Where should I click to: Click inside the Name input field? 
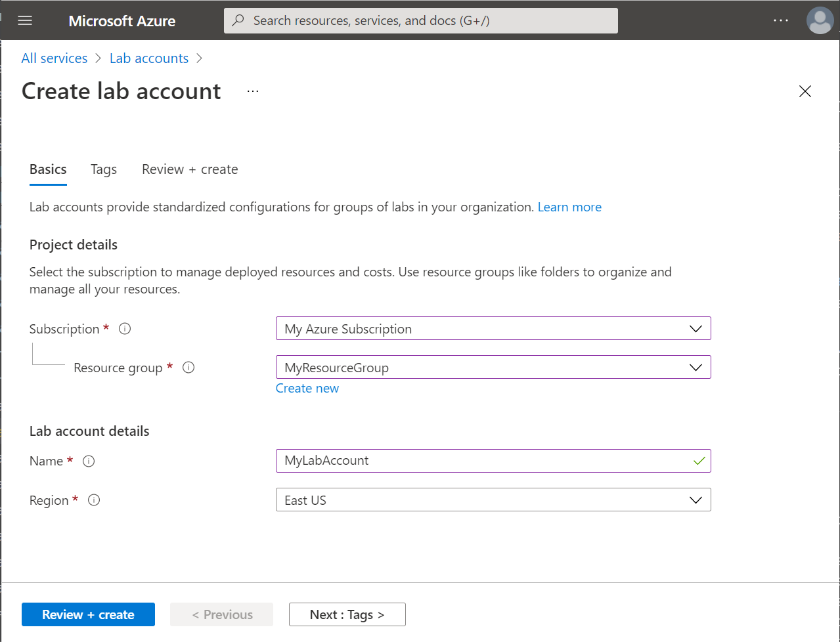(460, 461)
